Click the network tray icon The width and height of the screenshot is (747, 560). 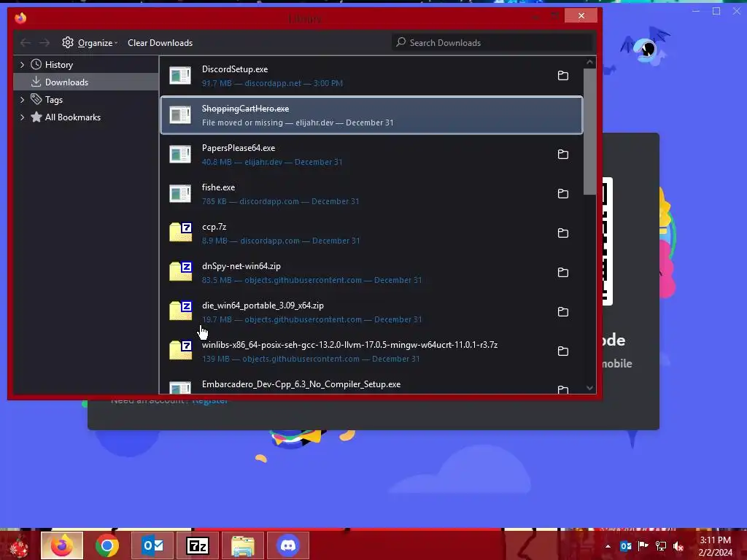pyautogui.click(x=661, y=546)
